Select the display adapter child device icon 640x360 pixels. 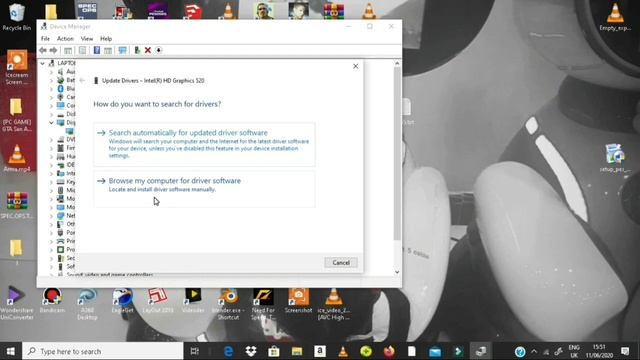(x=70, y=131)
